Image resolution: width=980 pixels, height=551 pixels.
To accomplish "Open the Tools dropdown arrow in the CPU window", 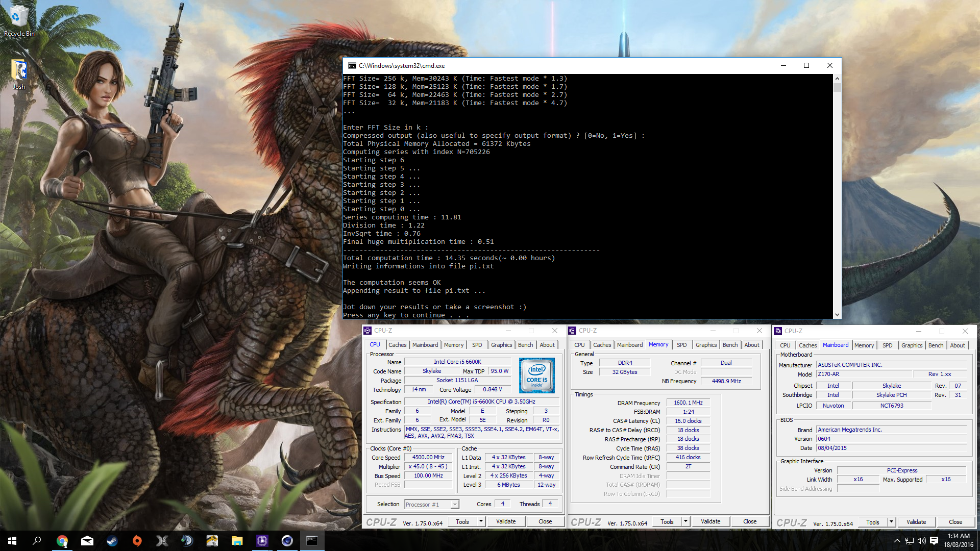I will [x=481, y=521].
